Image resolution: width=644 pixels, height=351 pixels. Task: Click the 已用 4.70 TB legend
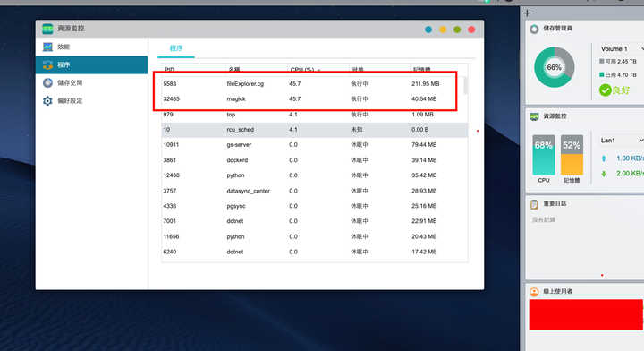pos(618,75)
